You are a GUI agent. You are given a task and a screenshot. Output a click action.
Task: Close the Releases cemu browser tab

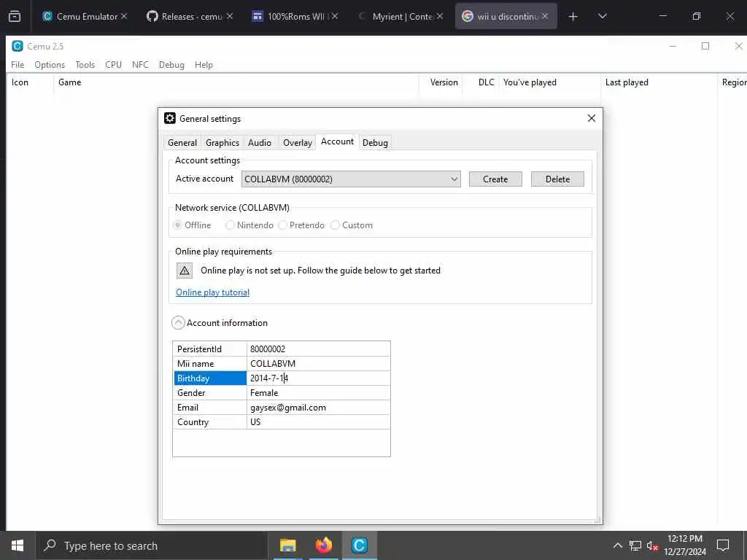230,16
